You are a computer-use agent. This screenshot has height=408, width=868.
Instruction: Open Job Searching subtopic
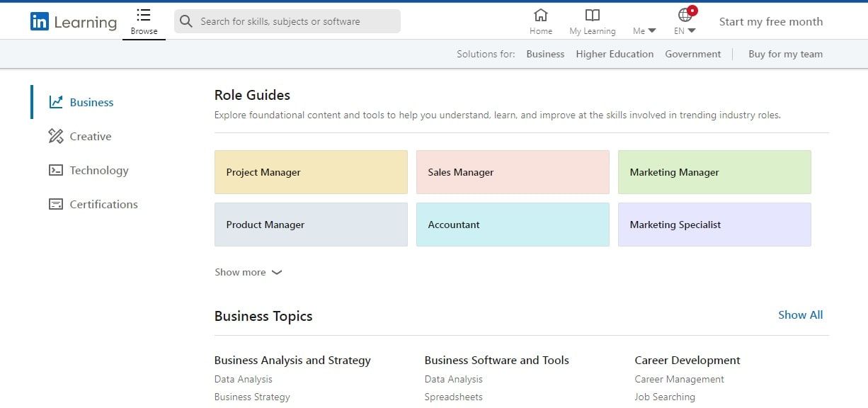coord(665,397)
